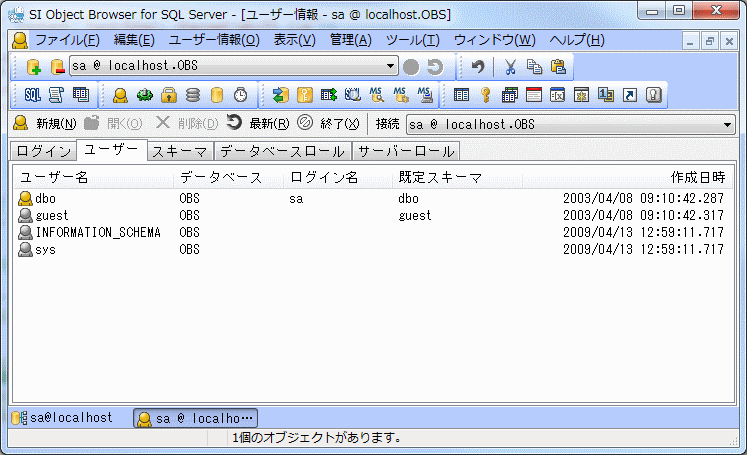Viewport: 747px width, 455px height.
Task: Open the 接続 connection combo box arrow
Action: pos(728,124)
